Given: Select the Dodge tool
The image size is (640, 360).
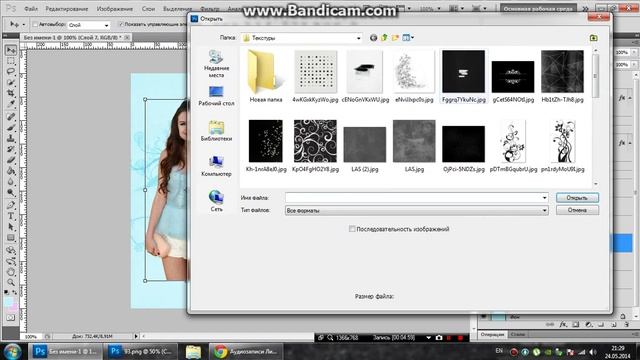Looking at the screenshot, I should [11, 192].
